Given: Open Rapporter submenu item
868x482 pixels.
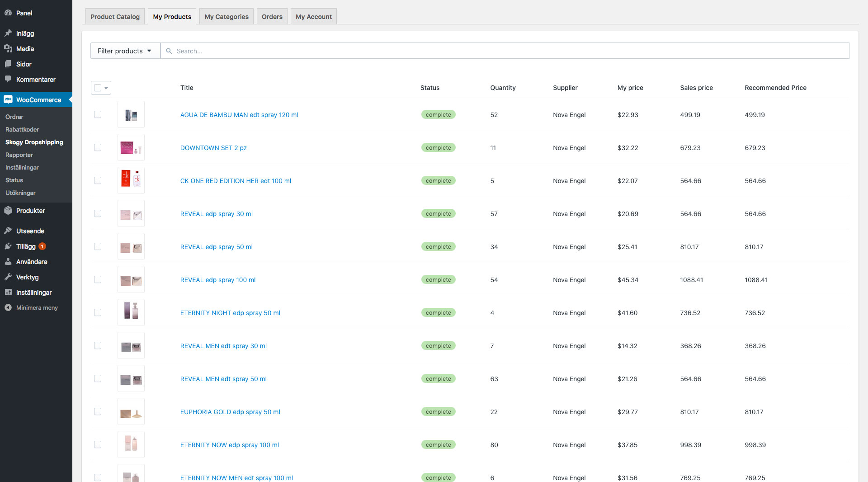Looking at the screenshot, I should (x=19, y=155).
